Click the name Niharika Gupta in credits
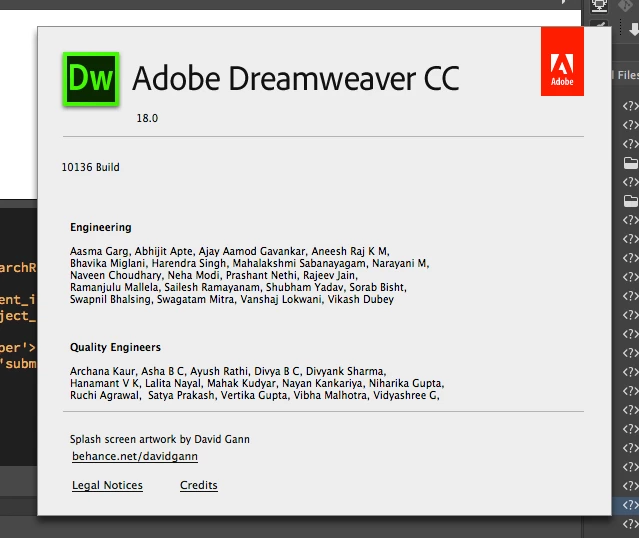 coord(405,383)
